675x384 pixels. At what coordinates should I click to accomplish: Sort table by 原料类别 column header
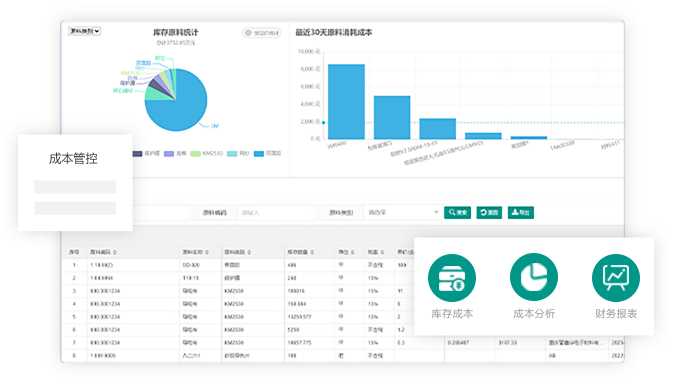coord(237,252)
